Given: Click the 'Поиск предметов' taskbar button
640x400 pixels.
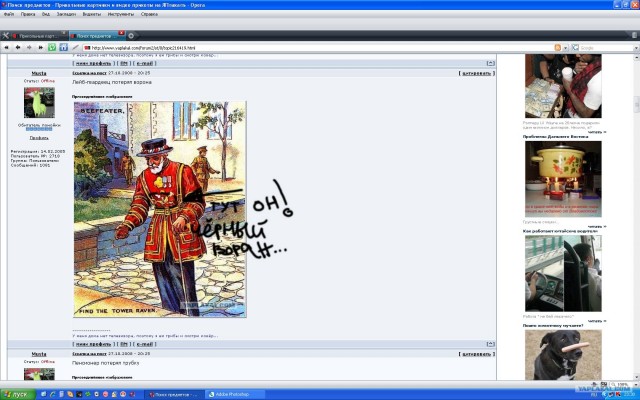Looking at the screenshot, I should coord(174,395).
